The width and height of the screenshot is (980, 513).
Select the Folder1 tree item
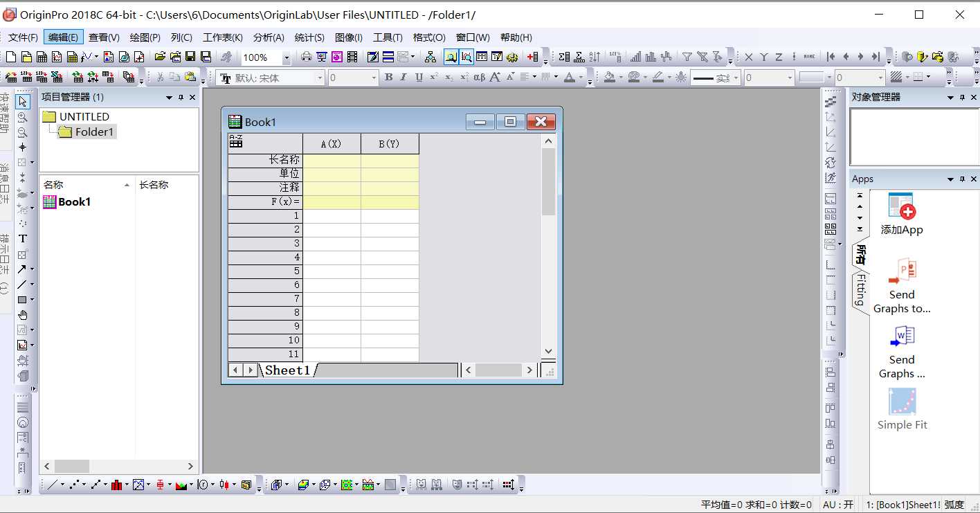click(87, 132)
